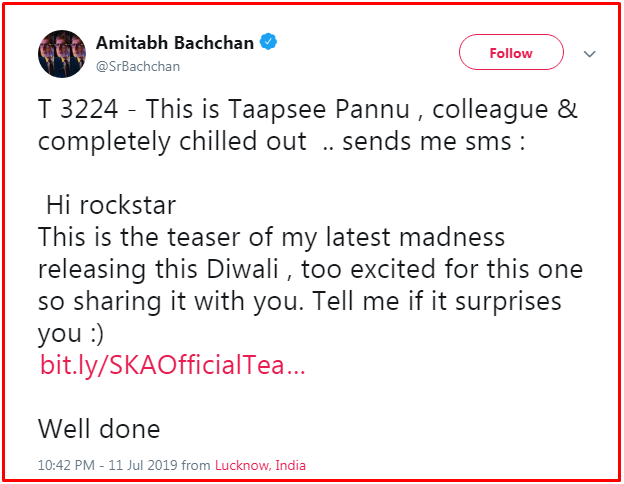
Task: Expand the tweet options chevron
Action: 589,53
